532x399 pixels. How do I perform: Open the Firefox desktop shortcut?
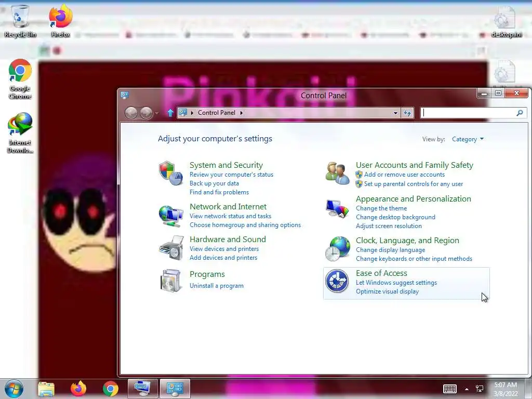tap(61, 21)
